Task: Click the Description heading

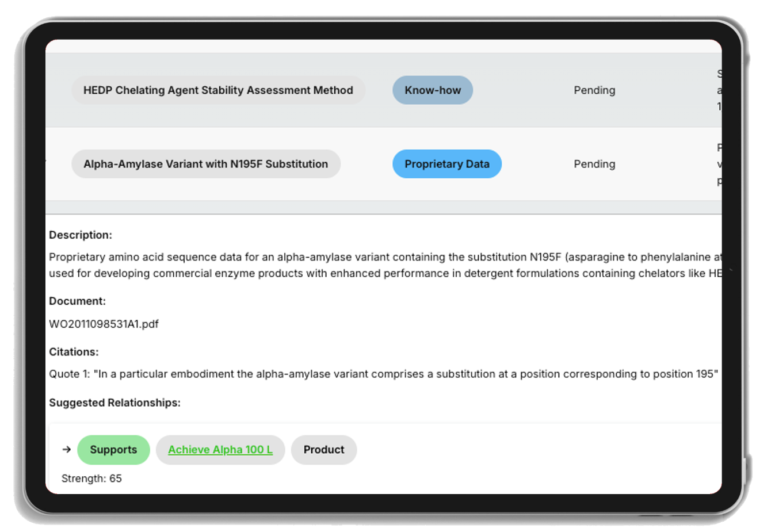Action: coord(81,235)
